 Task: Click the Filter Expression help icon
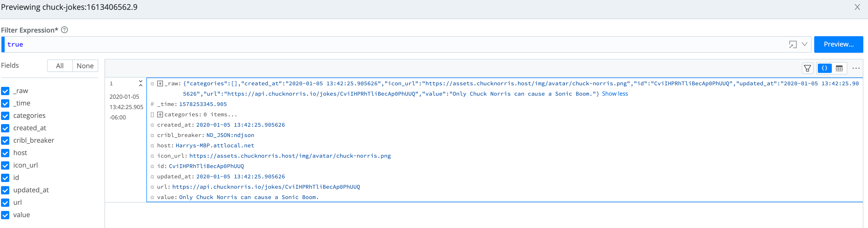tap(64, 30)
